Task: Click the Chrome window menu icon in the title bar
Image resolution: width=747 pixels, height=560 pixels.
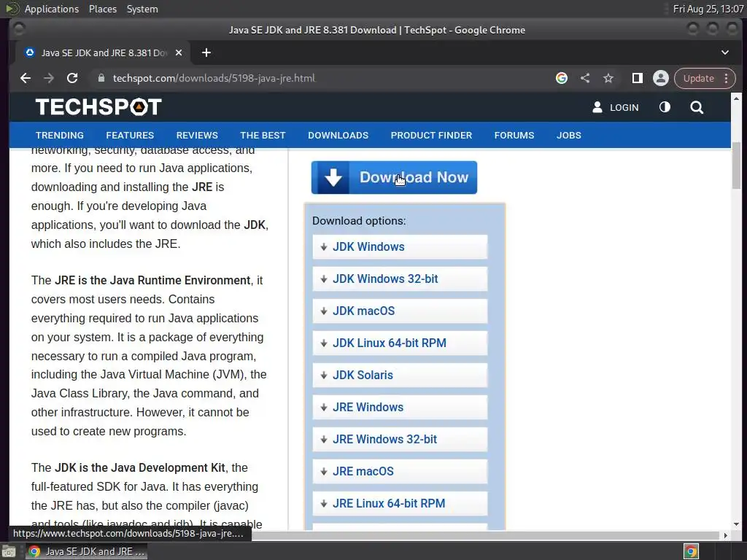Action: coord(19,29)
